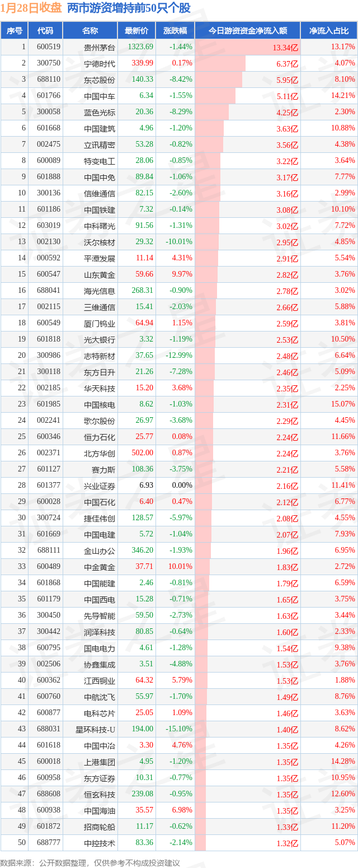
Task: Click the stock name 星环科技-U
Action: click(x=96, y=730)
